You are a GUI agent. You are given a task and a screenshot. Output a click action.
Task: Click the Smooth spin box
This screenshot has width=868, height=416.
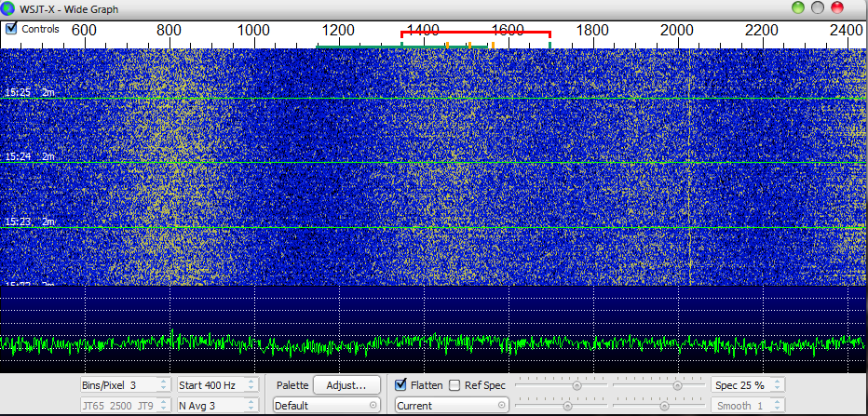tap(747, 406)
